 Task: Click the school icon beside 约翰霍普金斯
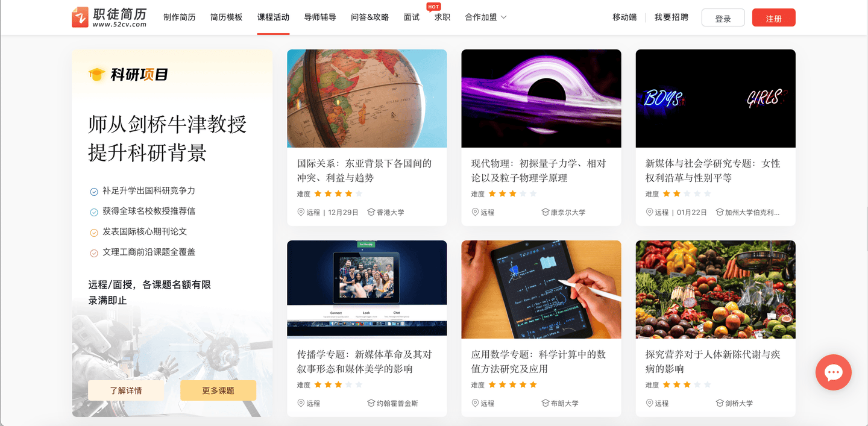[371, 403]
